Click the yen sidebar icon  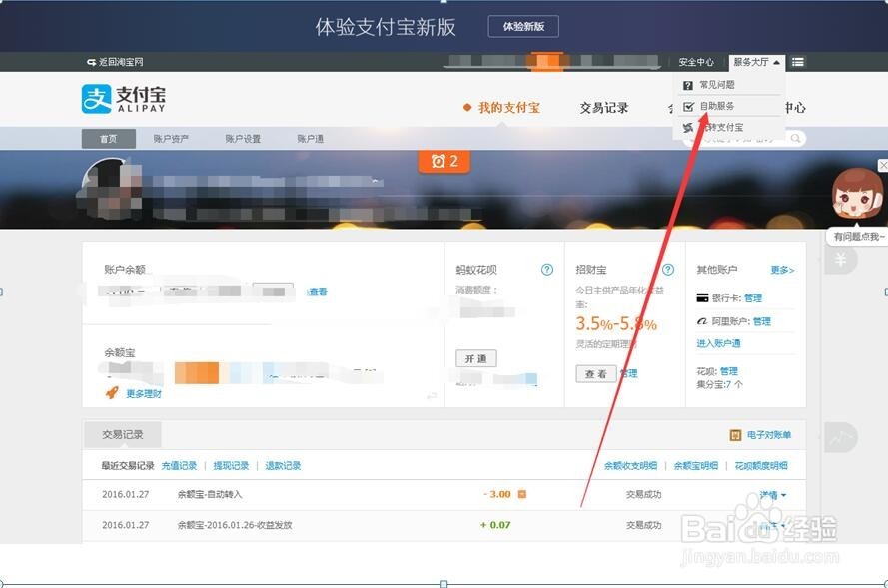[x=841, y=260]
